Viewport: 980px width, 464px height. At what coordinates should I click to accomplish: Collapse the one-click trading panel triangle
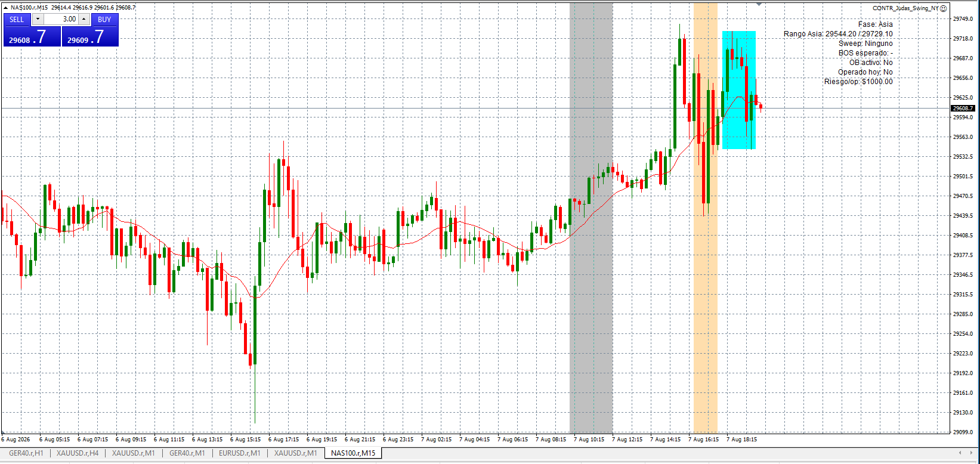click(6, 8)
